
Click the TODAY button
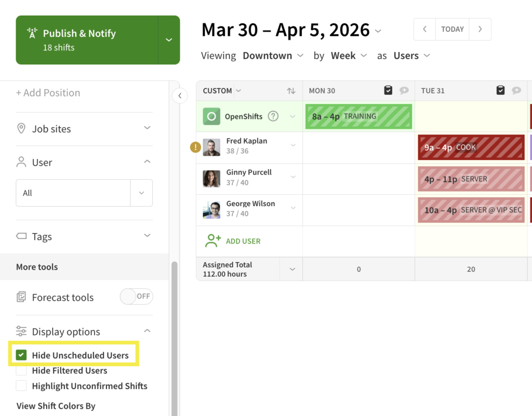coord(452,29)
